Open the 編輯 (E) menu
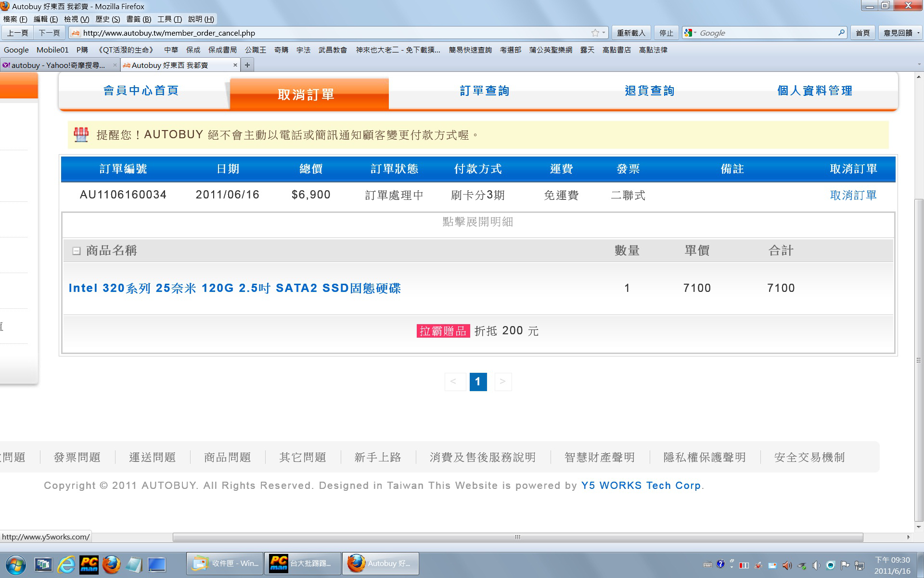The image size is (924, 578). 46,19
